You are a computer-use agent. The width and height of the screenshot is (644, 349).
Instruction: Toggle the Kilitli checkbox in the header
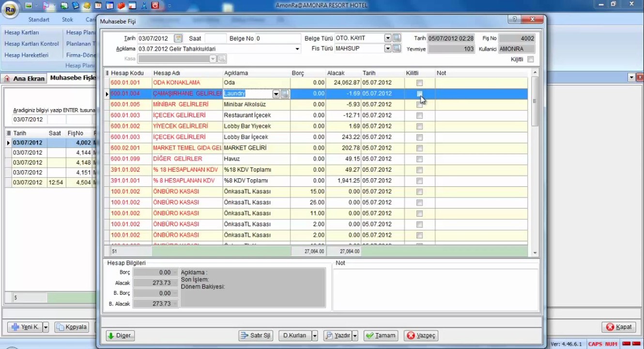530,60
